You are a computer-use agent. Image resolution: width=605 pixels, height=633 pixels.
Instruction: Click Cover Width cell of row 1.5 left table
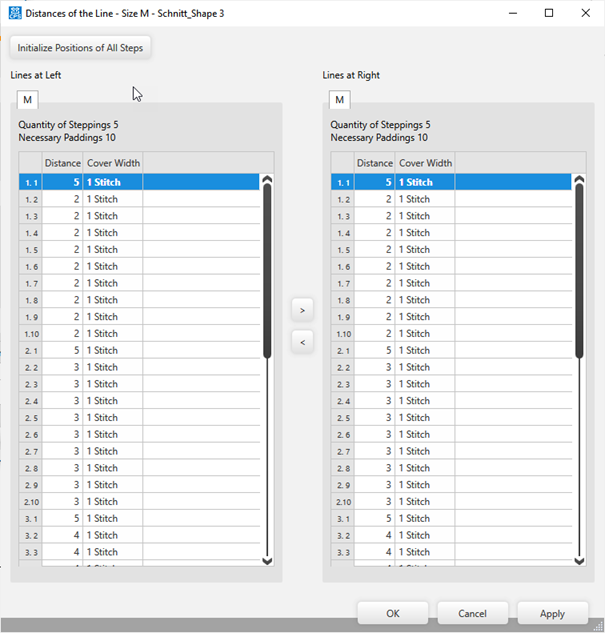[x=113, y=250]
